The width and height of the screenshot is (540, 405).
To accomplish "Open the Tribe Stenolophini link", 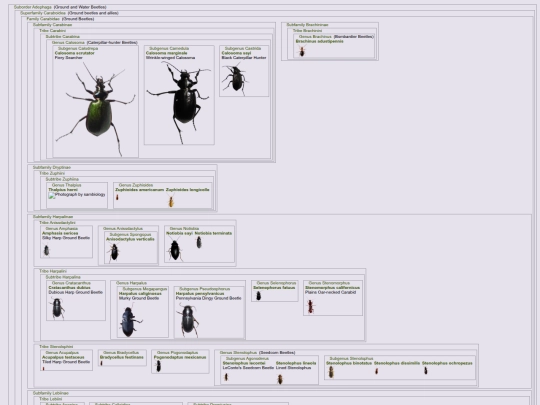I will coord(56,347).
